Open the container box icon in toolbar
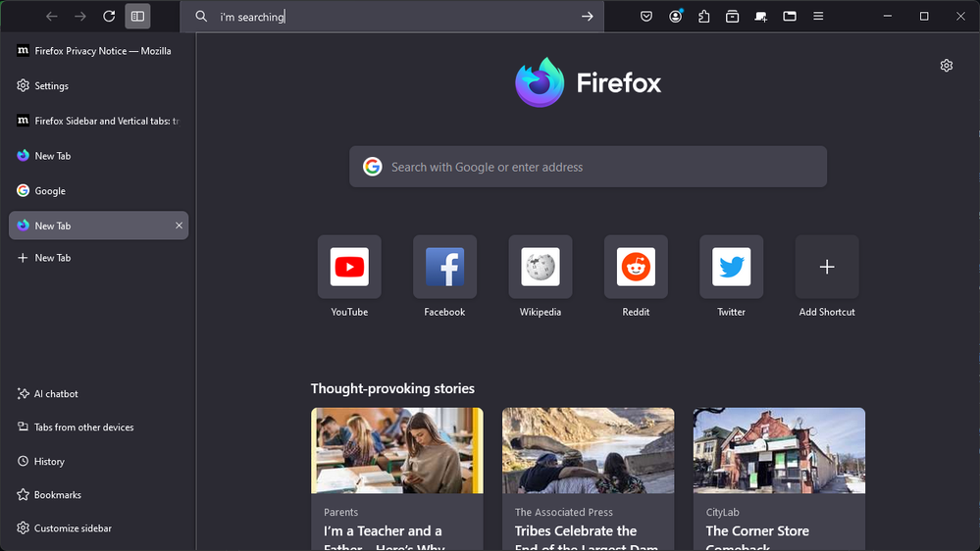Image resolution: width=980 pixels, height=551 pixels. point(733,17)
